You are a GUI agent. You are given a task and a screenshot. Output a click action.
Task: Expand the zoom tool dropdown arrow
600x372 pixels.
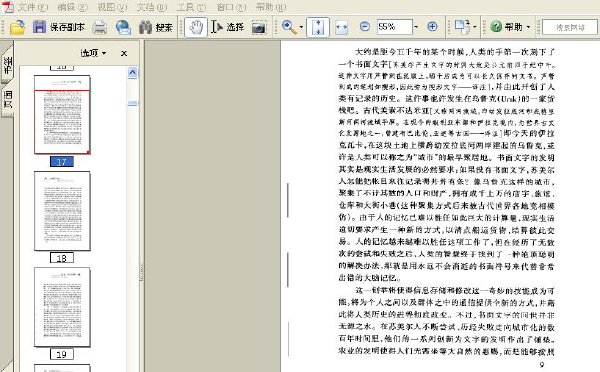pyautogui.click(x=301, y=27)
